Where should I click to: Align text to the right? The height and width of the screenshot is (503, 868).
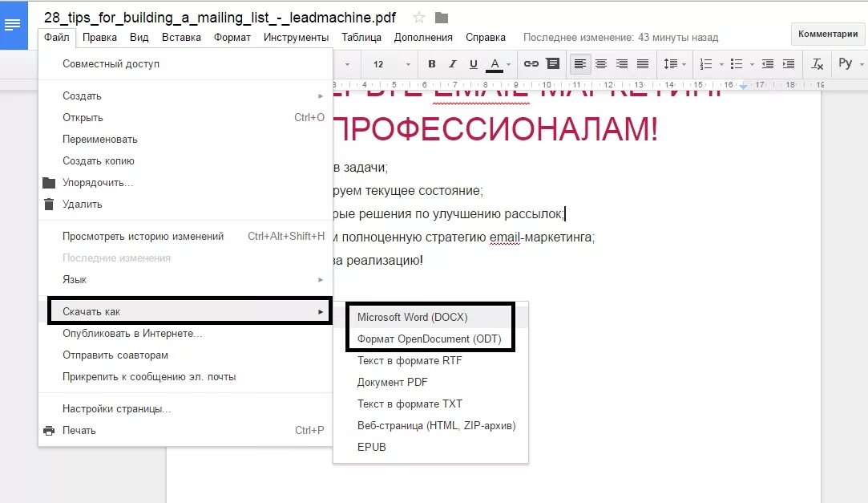tap(622, 63)
